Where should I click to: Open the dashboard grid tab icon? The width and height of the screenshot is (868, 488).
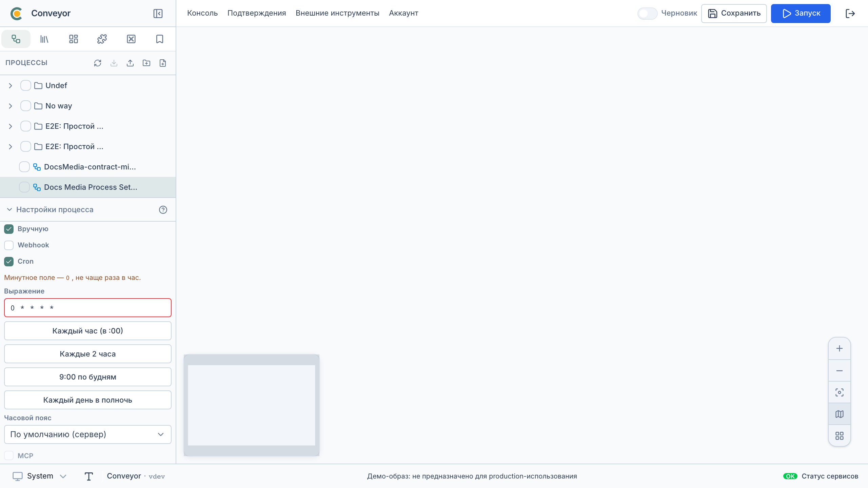click(73, 39)
